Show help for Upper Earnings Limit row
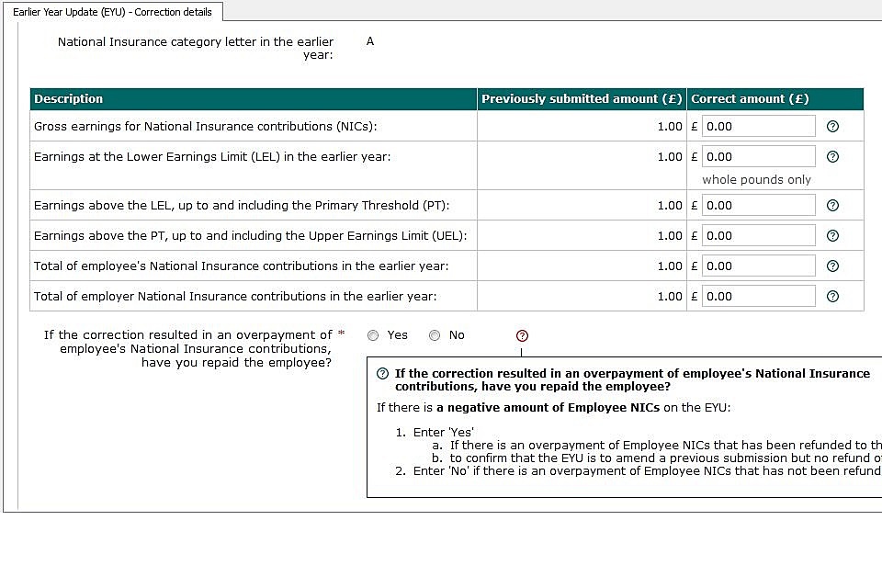Viewport: 882px width, 588px height. pyautogui.click(x=832, y=236)
